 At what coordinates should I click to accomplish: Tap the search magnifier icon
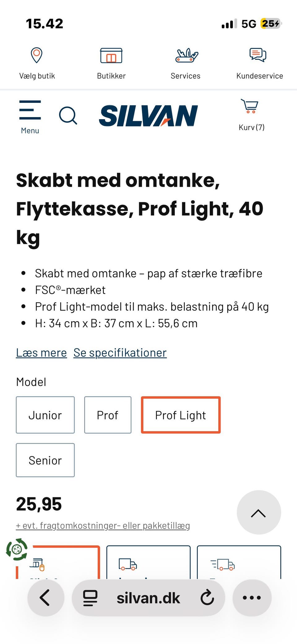[68, 116]
